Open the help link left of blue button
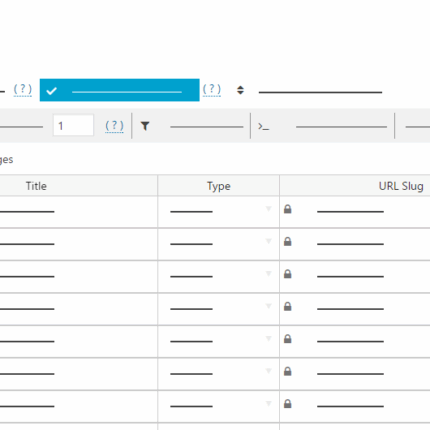Screen dimensions: 430x430 23,90
